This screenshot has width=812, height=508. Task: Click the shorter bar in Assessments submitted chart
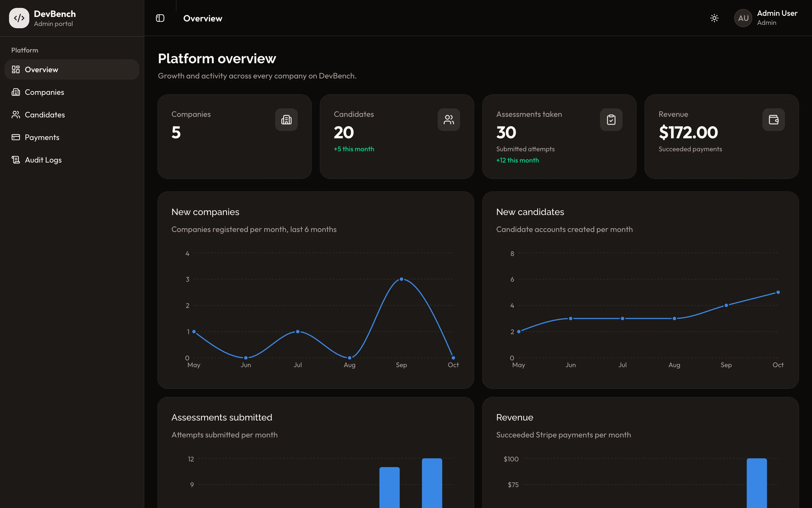pyautogui.click(x=390, y=487)
